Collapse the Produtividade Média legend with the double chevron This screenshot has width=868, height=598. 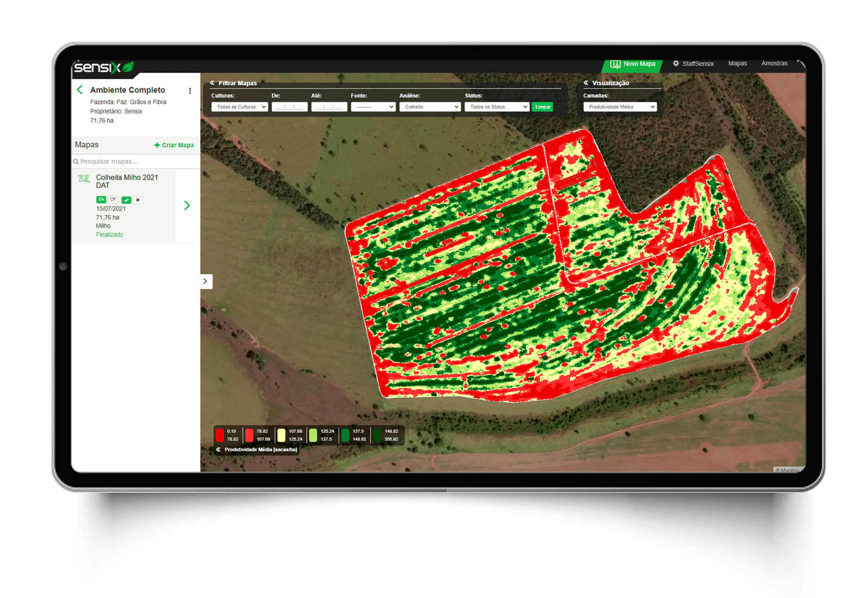pos(218,449)
